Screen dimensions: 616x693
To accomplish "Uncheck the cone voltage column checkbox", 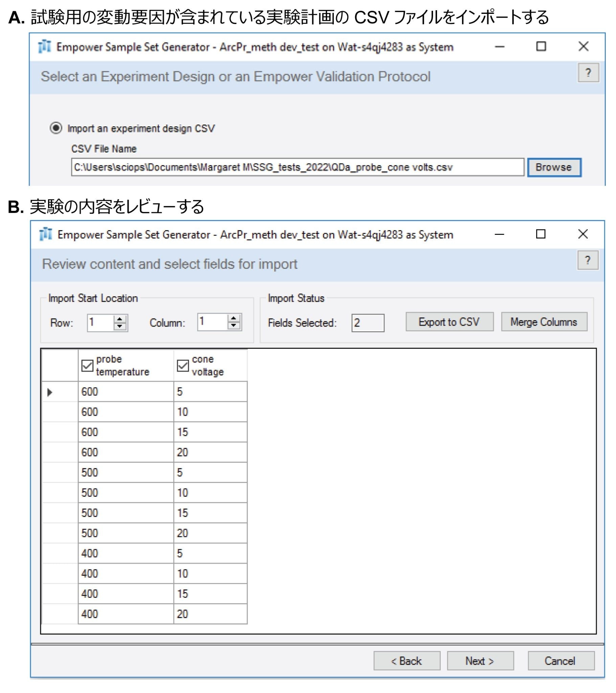I will [183, 365].
